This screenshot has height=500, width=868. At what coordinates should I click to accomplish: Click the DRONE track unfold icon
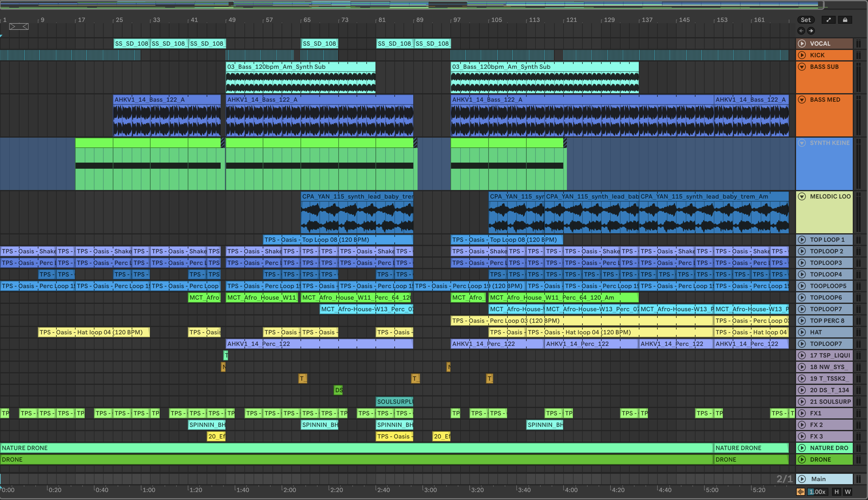802,460
